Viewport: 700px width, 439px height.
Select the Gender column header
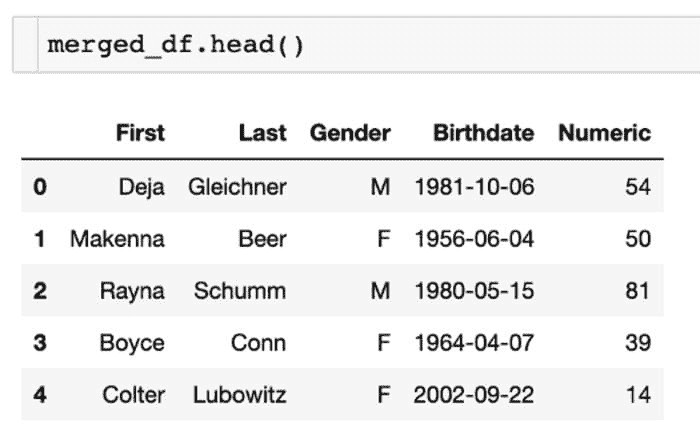tap(350, 133)
